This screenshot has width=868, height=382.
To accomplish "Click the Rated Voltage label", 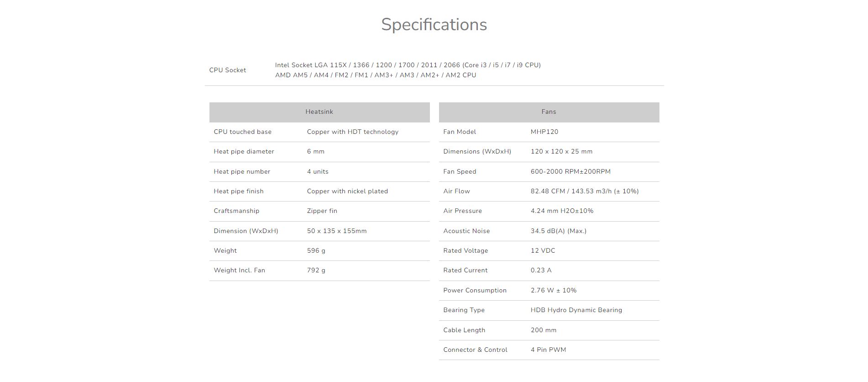I will click(465, 251).
